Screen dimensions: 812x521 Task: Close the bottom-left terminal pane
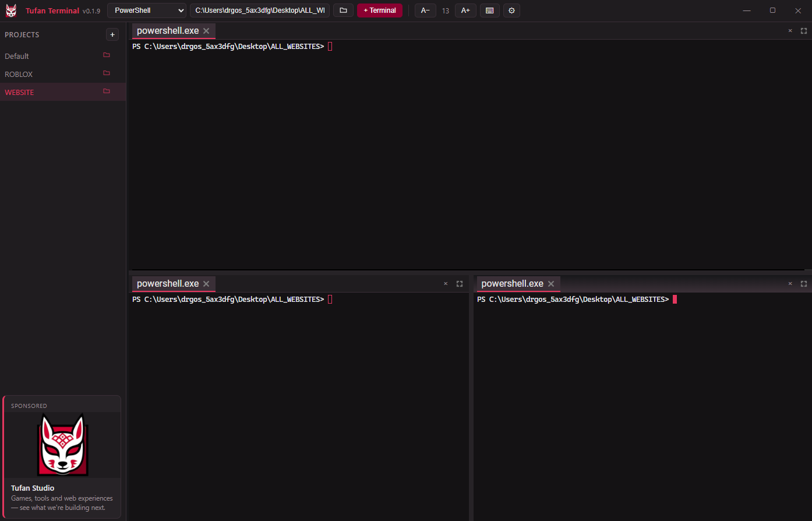446,284
